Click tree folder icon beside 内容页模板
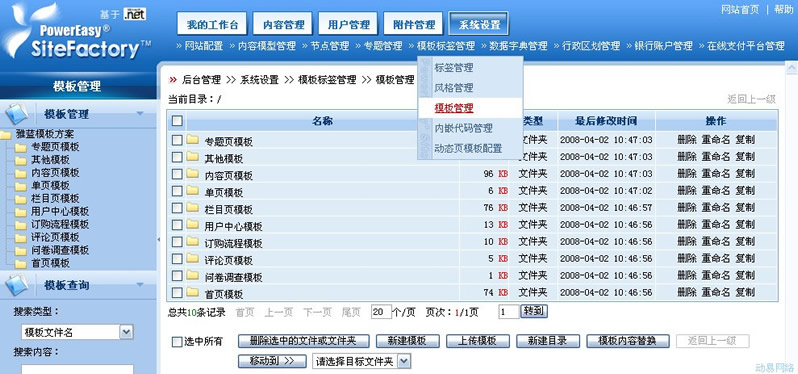Image resolution: width=798 pixels, height=374 pixels. [20, 173]
